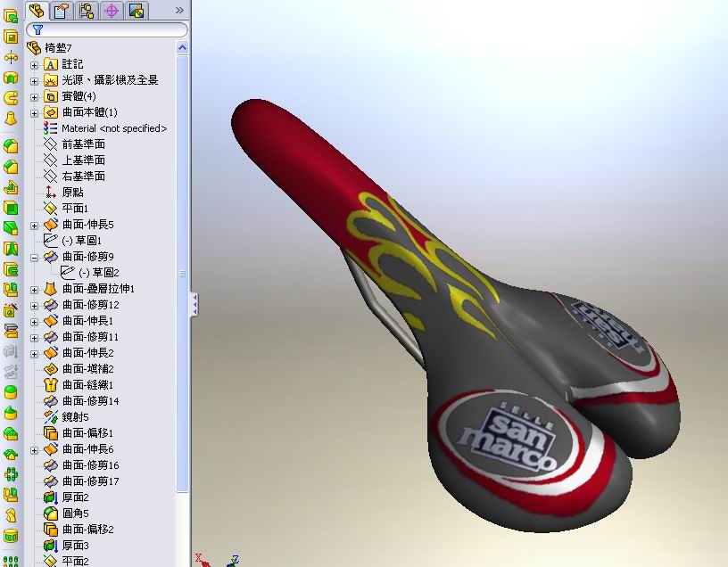Image resolution: width=728 pixels, height=567 pixels.
Task: Expand the 光源、攝影機及全景 folder
Action: point(35,81)
